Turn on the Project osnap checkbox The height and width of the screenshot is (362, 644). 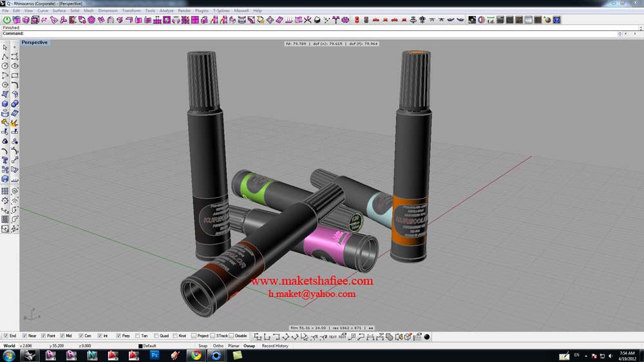194,336
